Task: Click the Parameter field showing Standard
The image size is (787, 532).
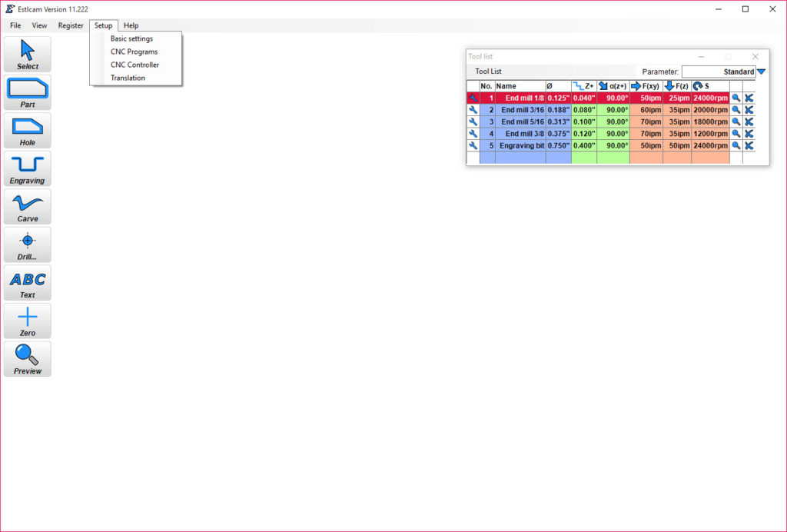Action: click(x=719, y=71)
